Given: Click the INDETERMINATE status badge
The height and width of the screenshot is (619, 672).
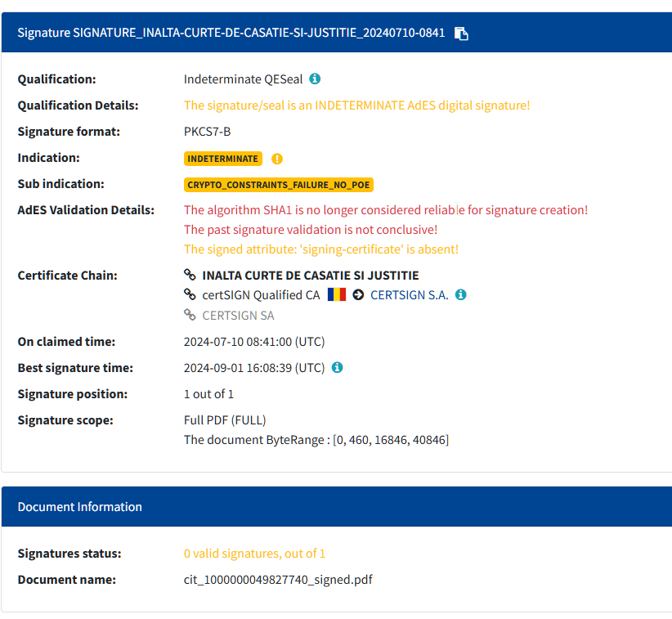Looking at the screenshot, I should 223,159.
